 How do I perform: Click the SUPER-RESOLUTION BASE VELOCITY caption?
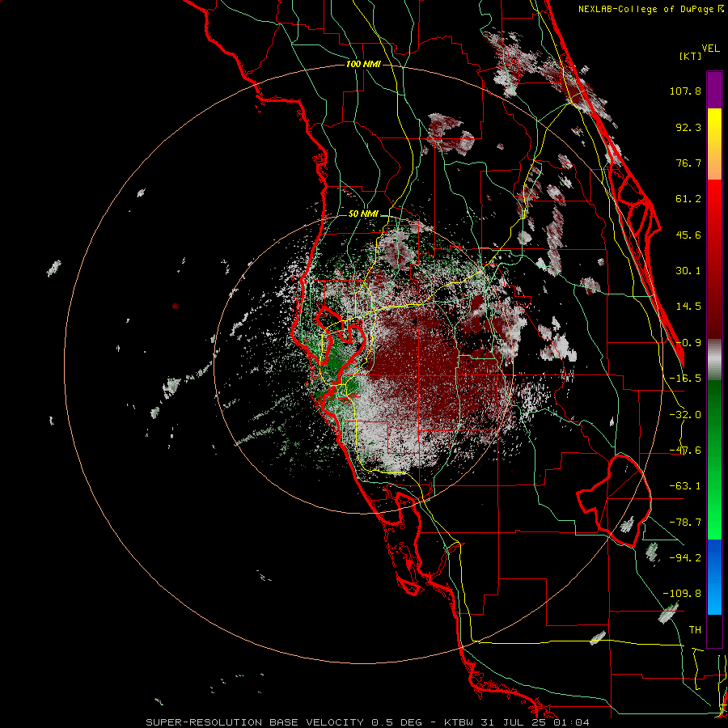[368, 722]
